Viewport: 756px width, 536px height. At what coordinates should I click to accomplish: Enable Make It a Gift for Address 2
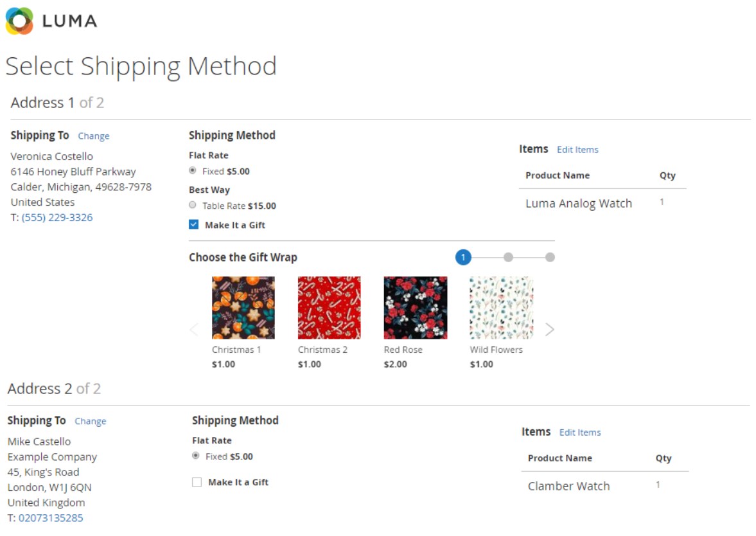[x=197, y=482]
